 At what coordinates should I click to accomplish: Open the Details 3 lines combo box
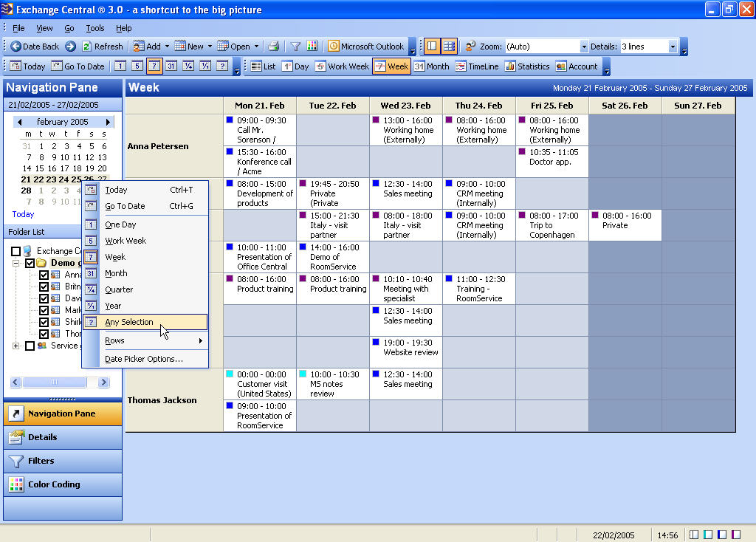pyautogui.click(x=648, y=47)
